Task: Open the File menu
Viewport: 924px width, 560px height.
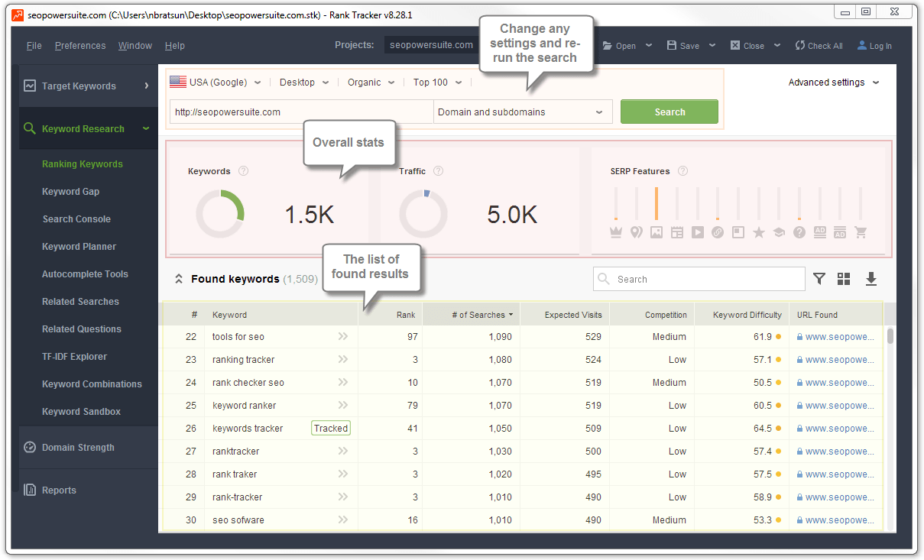Action: 34,46
